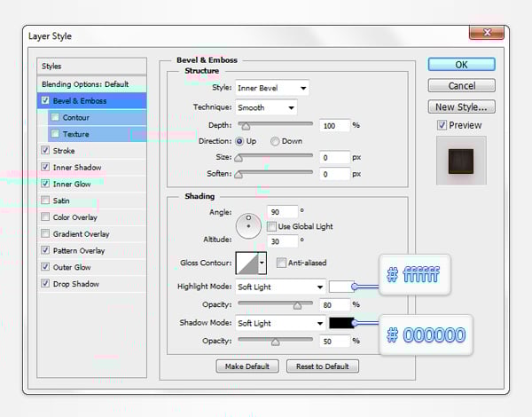
Task: Open the Highlight Mode dropdown
Action: [280, 287]
